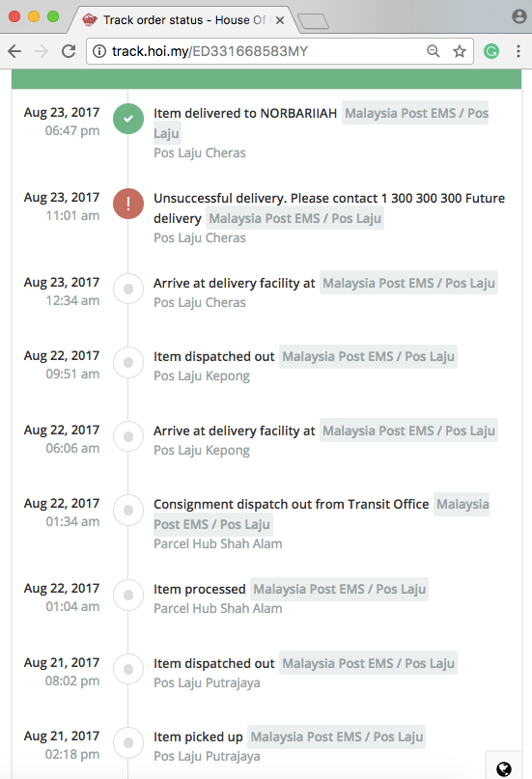Image resolution: width=532 pixels, height=779 pixels.
Task: Open the Chrome profile avatar icon
Action: [x=519, y=16]
